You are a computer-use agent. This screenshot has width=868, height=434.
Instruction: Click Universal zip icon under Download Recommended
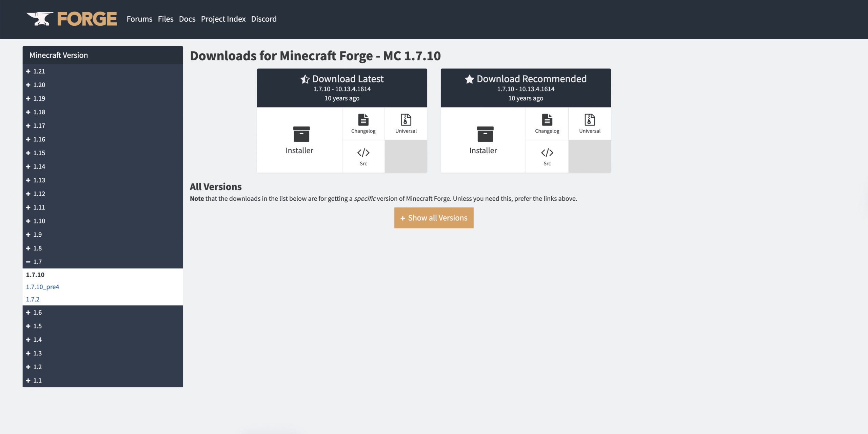(x=590, y=120)
